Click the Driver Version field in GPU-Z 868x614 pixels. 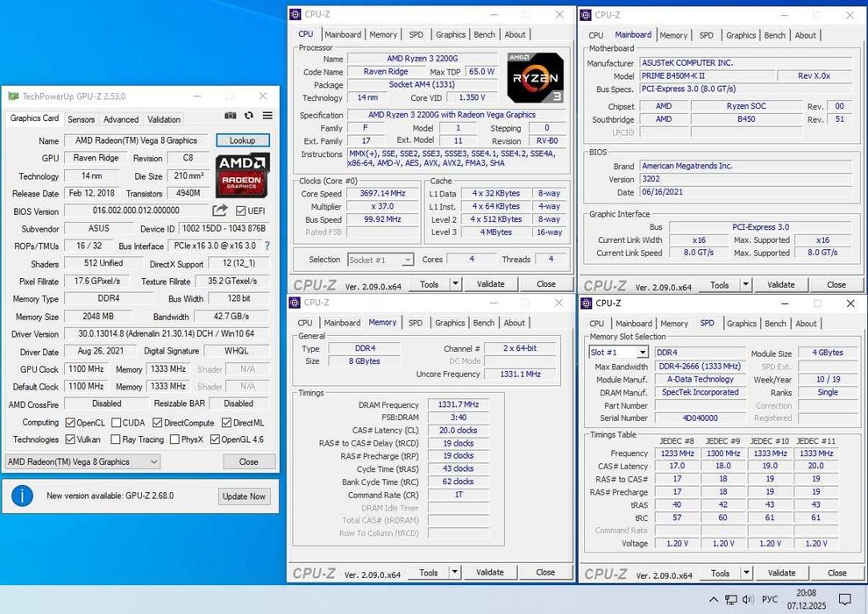tap(166, 333)
